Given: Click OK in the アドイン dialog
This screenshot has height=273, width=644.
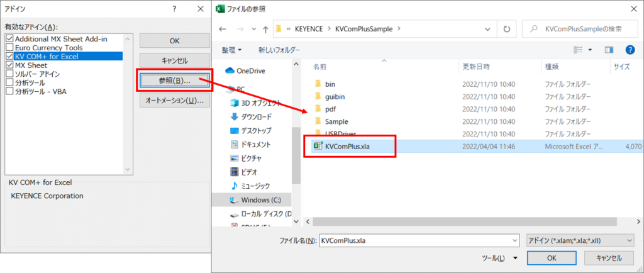Looking at the screenshot, I should 175,41.
